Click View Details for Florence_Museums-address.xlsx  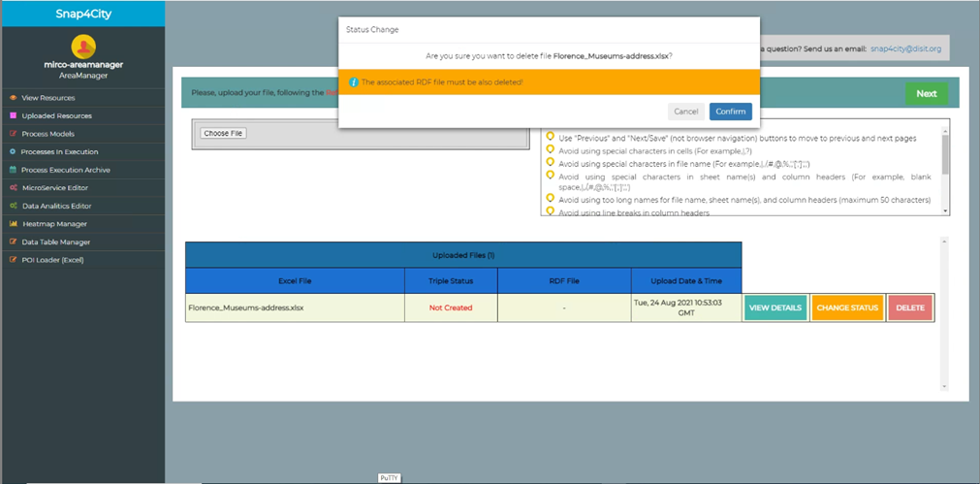(x=775, y=307)
